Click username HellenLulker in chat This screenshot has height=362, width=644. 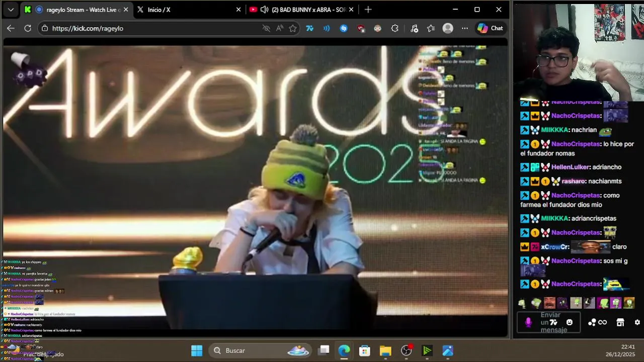(x=570, y=167)
